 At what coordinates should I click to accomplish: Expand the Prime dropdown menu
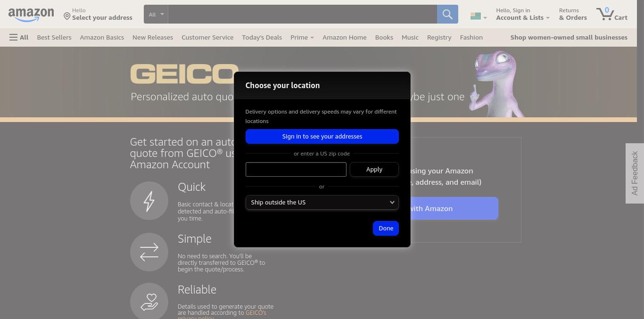(x=302, y=37)
